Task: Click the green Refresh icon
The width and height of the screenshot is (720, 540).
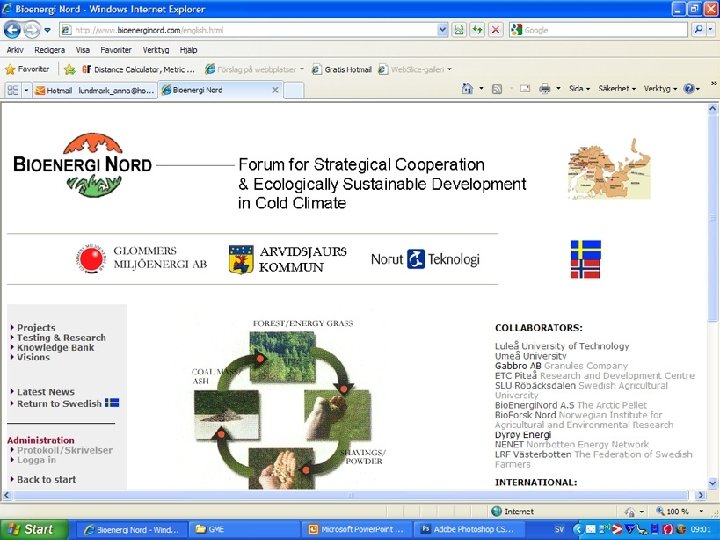Action: coord(477,30)
